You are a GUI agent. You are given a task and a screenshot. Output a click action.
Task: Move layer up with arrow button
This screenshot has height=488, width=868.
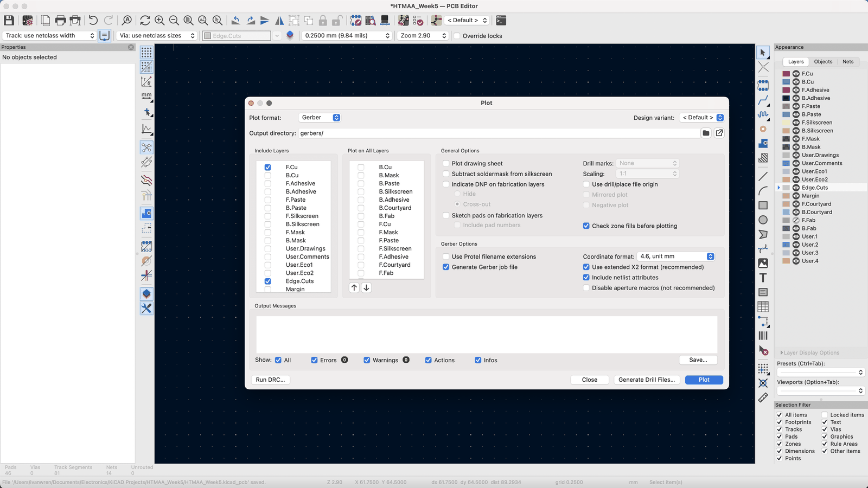(x=354, y=288)
